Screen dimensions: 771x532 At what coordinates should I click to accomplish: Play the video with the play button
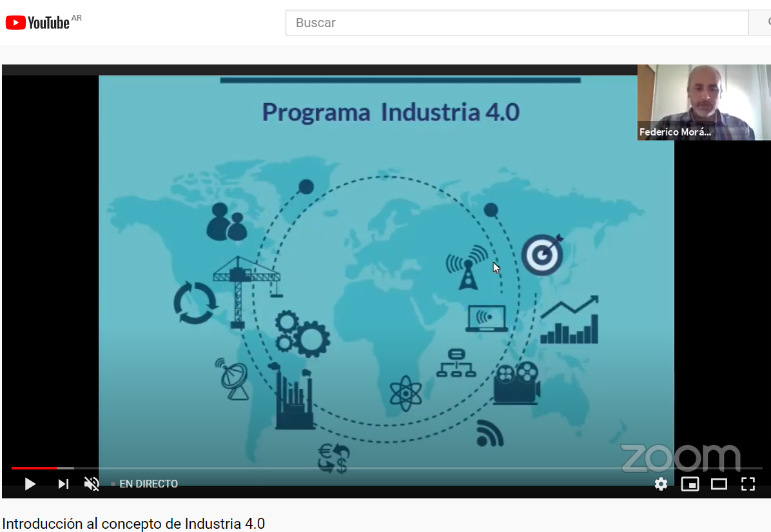[30, 484]
